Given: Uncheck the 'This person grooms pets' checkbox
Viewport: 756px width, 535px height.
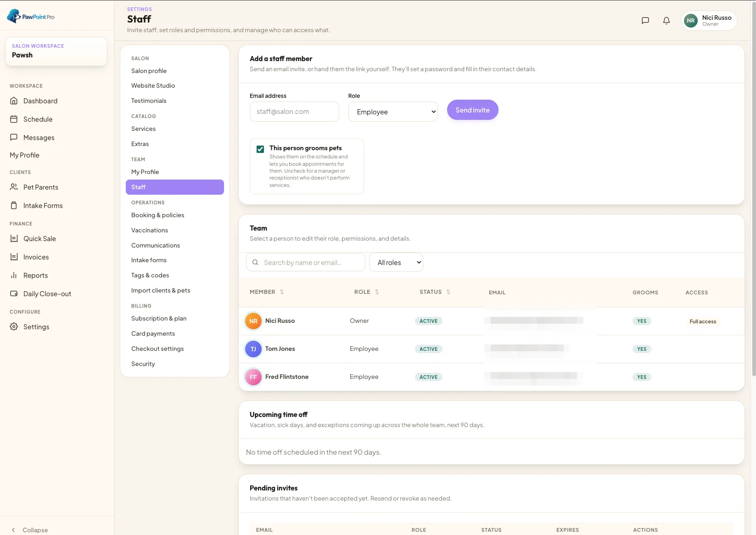Looking at the screenshot, I should click(x=260, y=149).
